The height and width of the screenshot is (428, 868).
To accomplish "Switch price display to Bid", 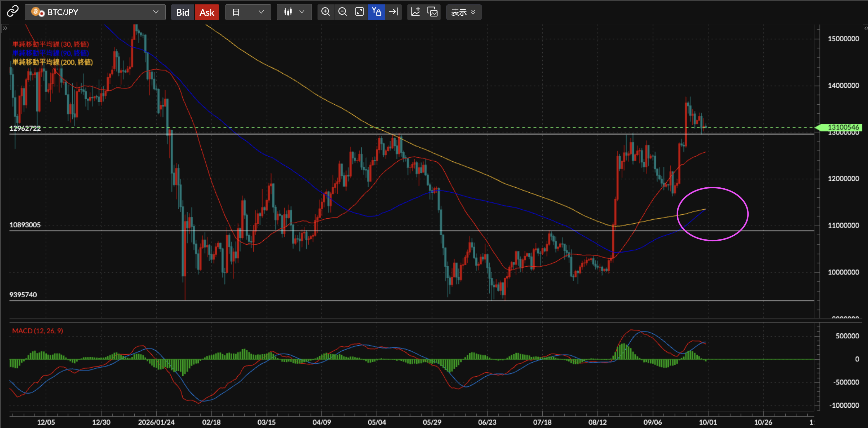I will pyautogui.click(x=183, y=12).
